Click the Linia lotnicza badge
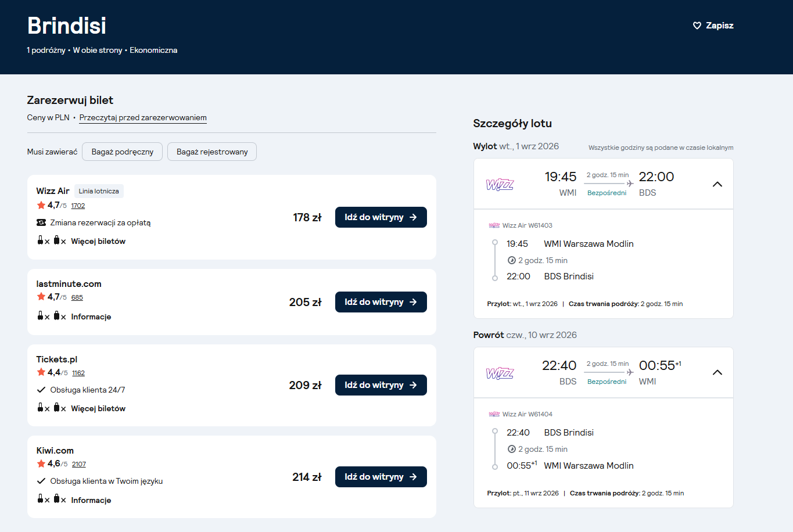793x532 pixels. pyautogui.click(x=99, y=191)
